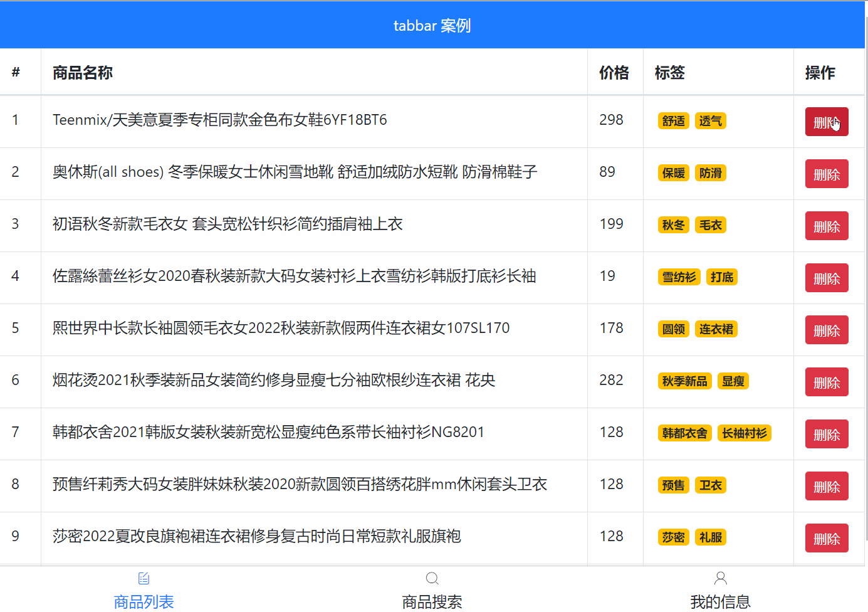
Task: Click price cell 178
Action: pos(612,328)
